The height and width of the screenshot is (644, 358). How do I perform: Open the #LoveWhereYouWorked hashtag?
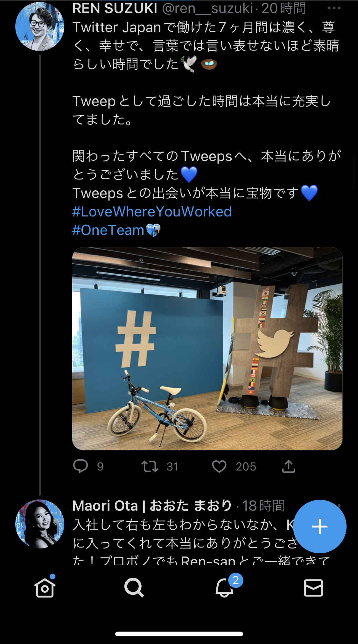[152, 212]
